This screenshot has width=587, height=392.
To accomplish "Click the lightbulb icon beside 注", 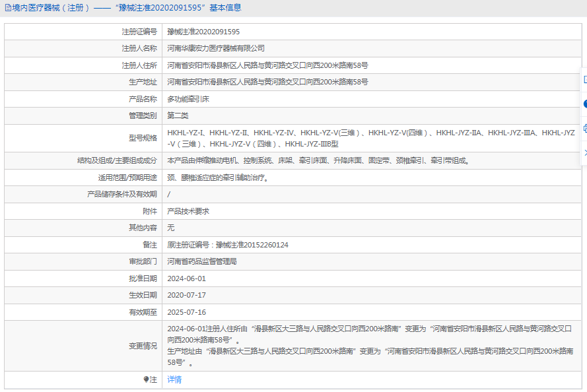I will tap(147, 379).
